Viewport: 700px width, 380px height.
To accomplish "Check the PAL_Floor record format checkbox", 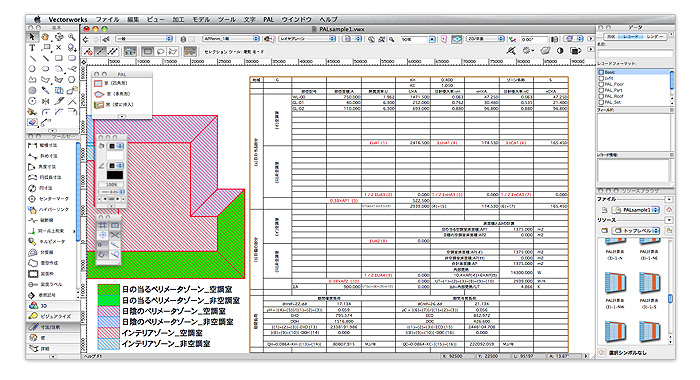I will point(601,84).
